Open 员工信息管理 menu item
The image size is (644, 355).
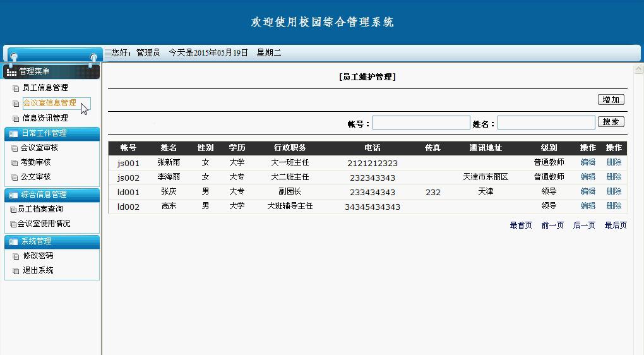(45, 88)
